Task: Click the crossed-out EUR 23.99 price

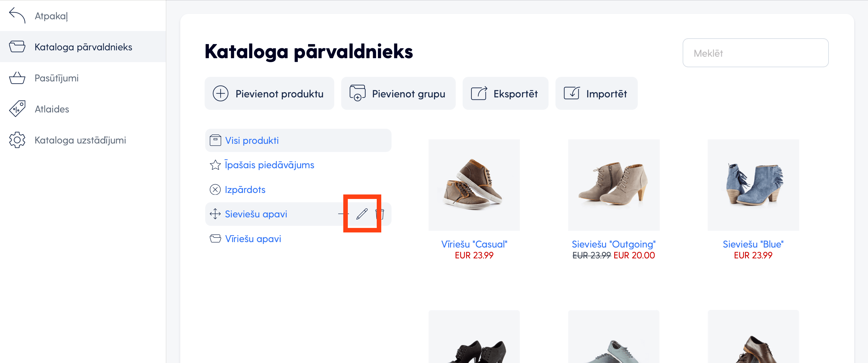Action: [x=592, y=255]
